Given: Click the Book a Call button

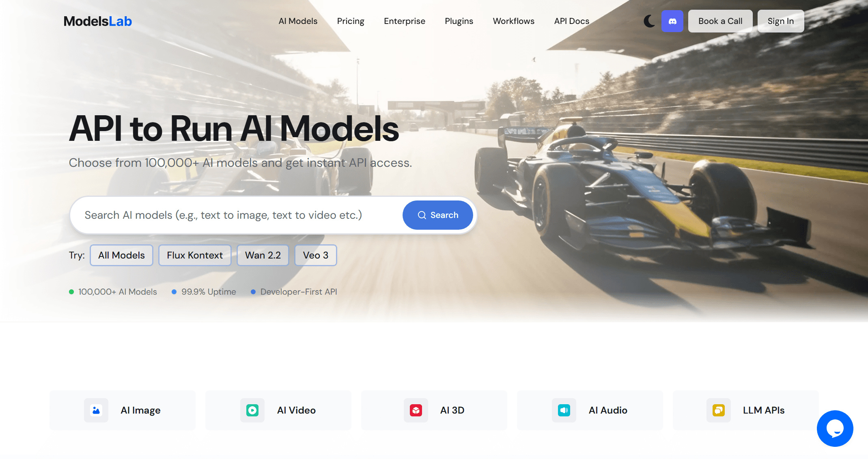Looking at the screenshot, I should (x=720, y=21).
